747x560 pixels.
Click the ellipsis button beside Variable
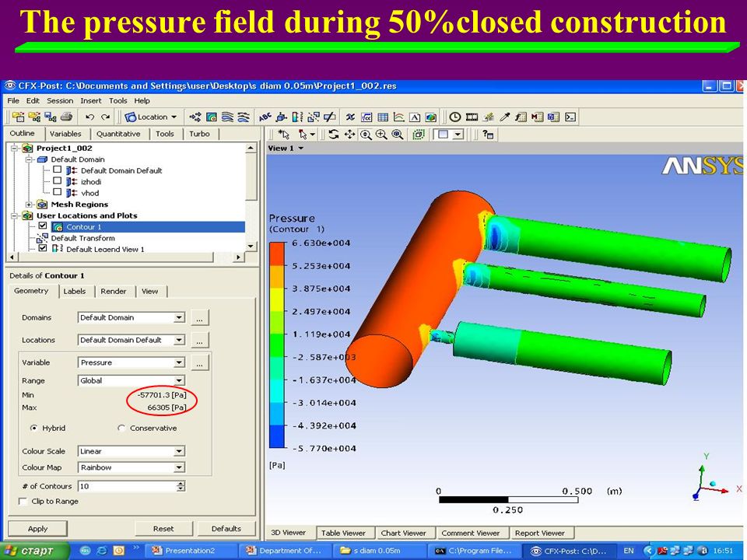pos(200,363)
